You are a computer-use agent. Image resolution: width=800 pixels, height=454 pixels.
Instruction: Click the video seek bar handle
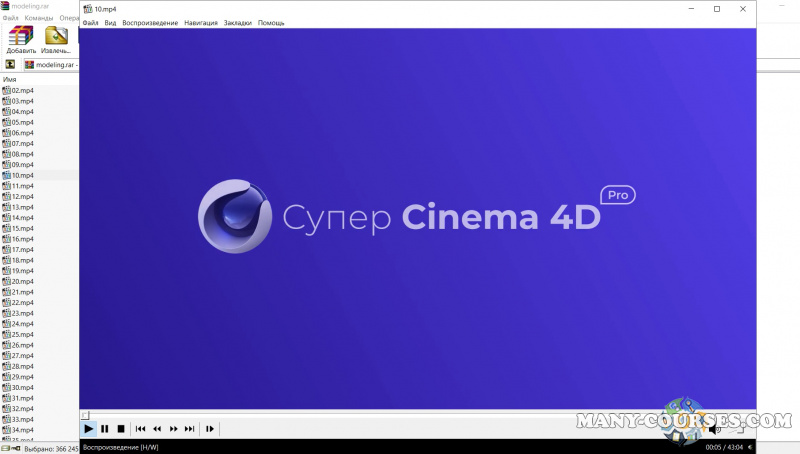[x=85, y=414]
